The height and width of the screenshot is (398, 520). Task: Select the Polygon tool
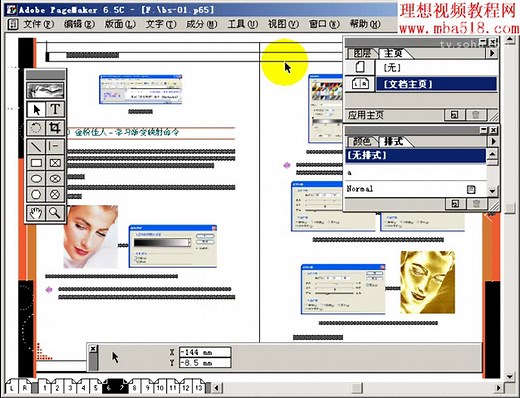[x=36, y=194]
